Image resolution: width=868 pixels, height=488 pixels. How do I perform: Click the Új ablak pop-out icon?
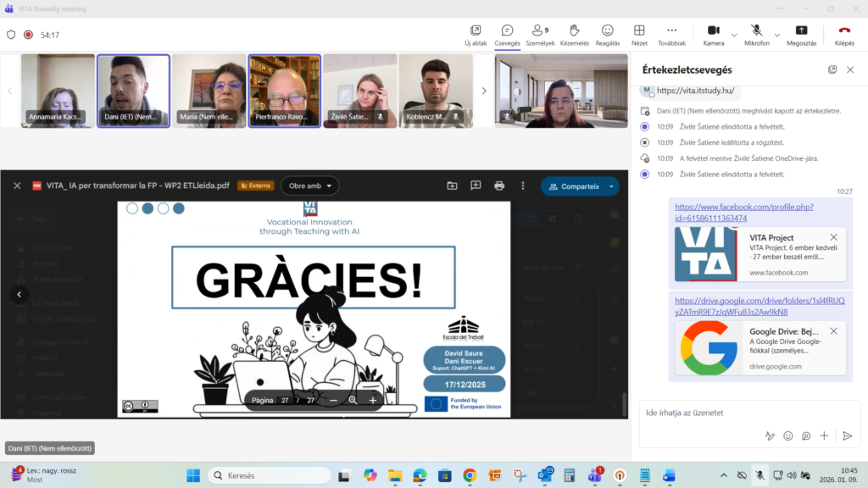coord(475,35)
